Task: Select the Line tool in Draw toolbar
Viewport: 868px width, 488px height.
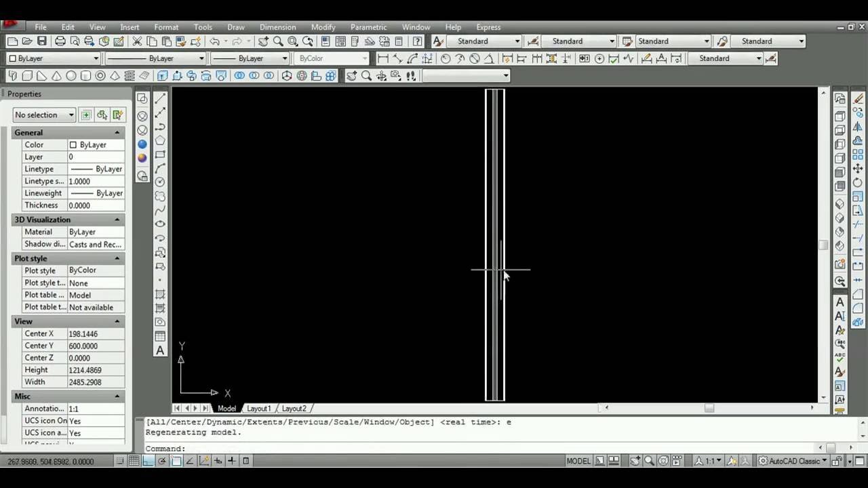Action: [x=161, y=98]
